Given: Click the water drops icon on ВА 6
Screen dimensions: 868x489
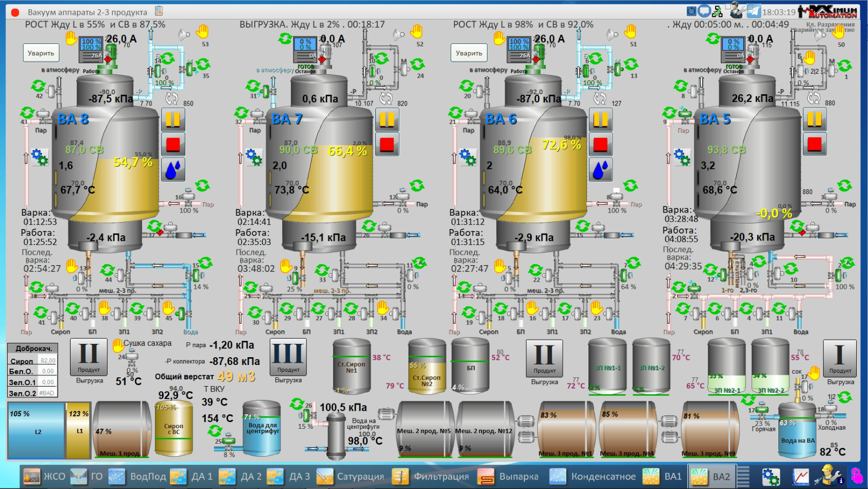Looking at the screenshot, I should tap(600, 170).
